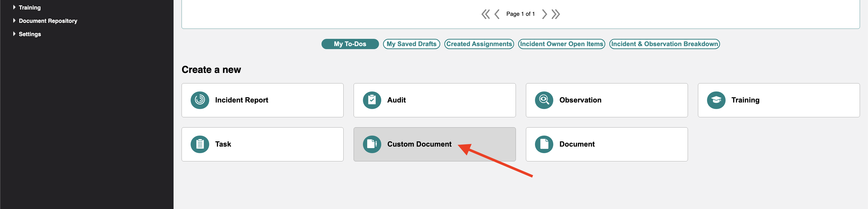Select the My To-Dos tab

point(350,44)
